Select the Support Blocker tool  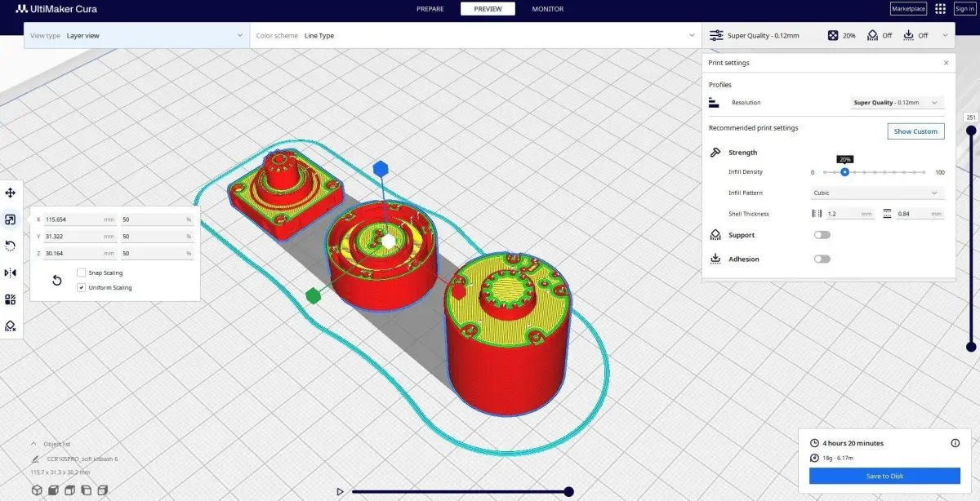pyautogui.click(x=11, y=326)
